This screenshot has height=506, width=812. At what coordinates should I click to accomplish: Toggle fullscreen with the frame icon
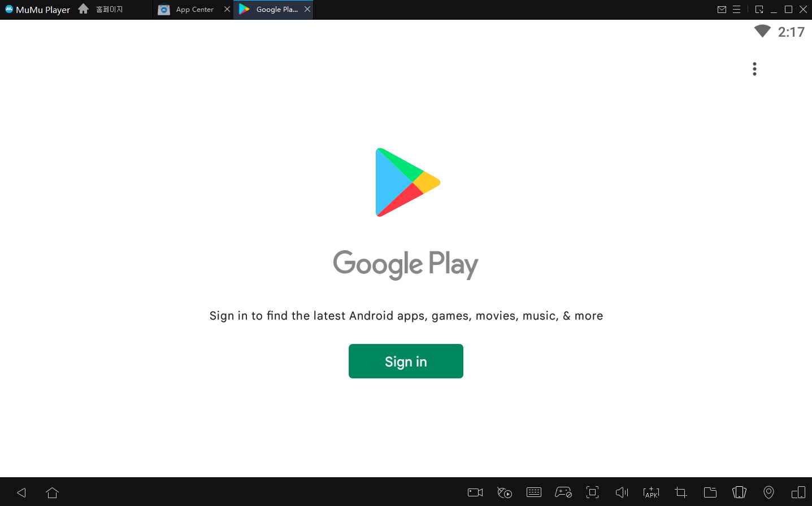[592, 492]
